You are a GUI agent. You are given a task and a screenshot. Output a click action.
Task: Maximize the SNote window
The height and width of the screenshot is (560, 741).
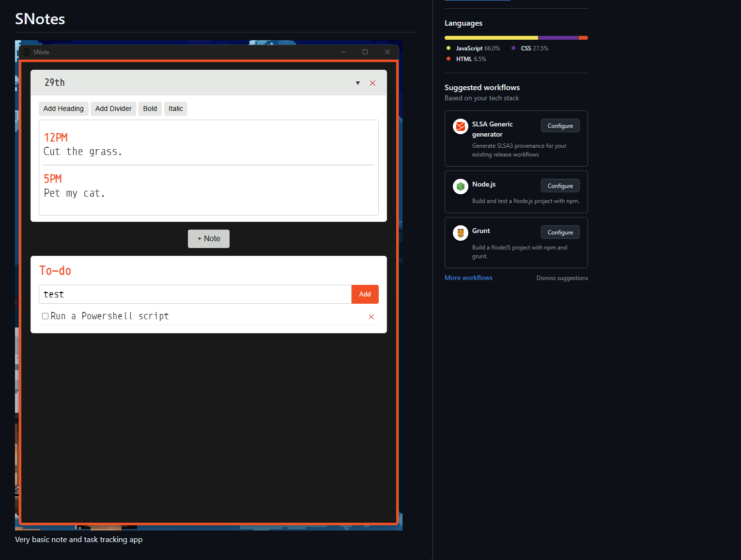click(365, 52)
